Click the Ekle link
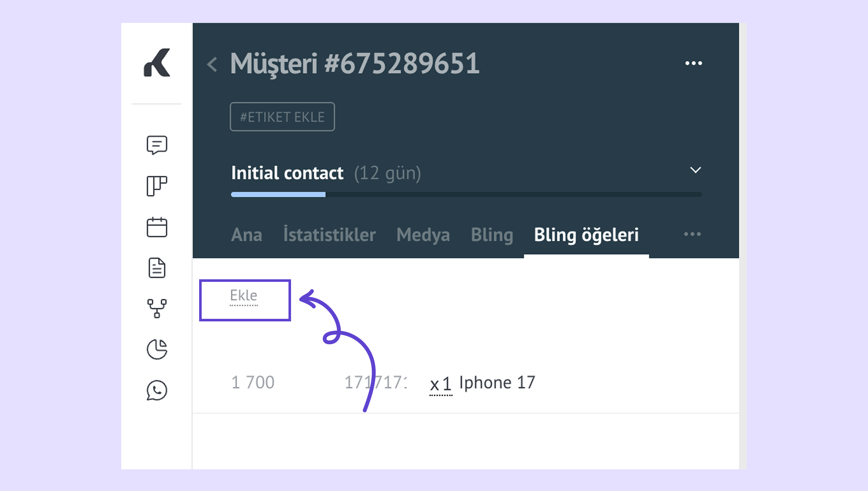Screen dimensions: 868x491 (244, 296)
